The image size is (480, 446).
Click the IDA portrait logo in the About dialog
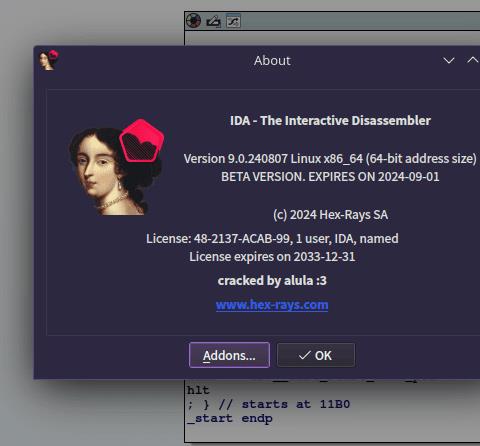point(117,167)
